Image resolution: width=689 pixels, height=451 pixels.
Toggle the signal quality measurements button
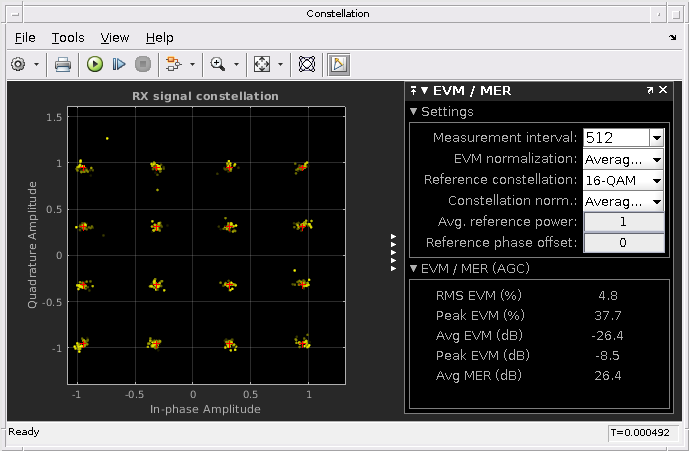coord(339,64)
